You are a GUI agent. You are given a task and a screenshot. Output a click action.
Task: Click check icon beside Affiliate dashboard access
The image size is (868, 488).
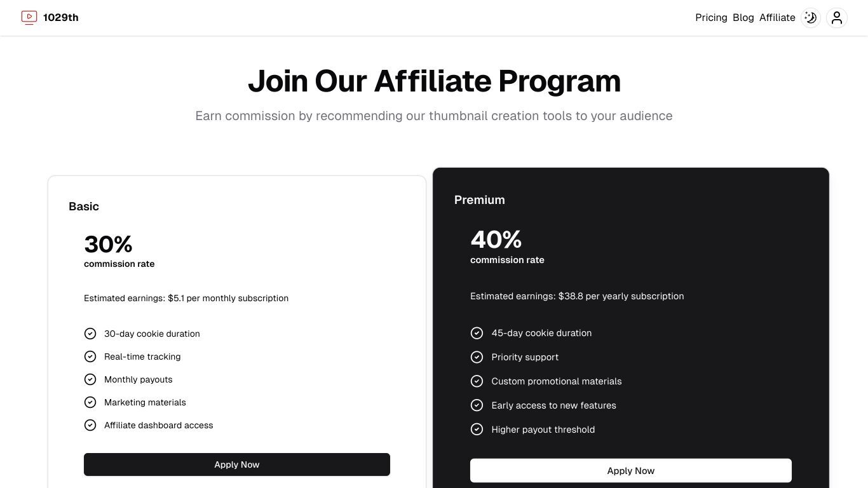click(90, 425)
